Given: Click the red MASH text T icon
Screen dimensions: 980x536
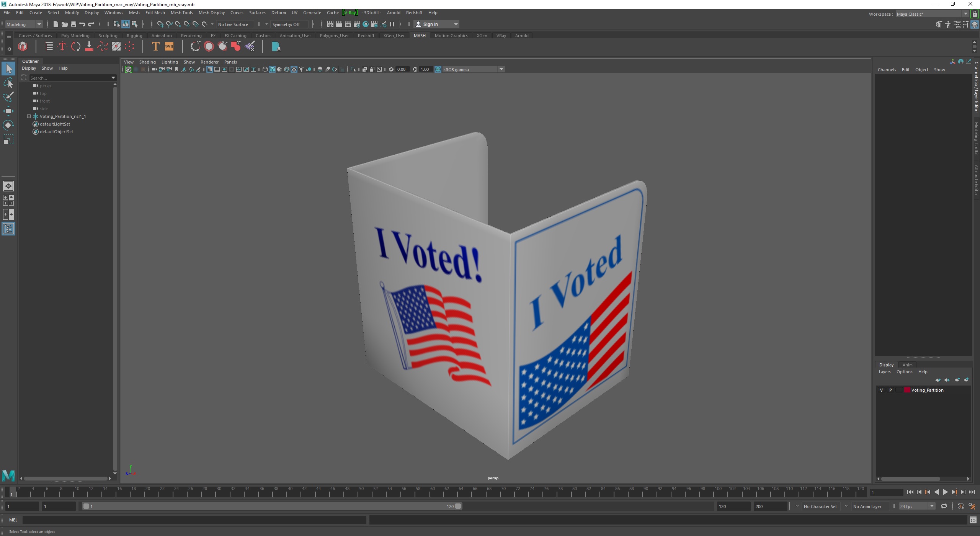Looking at the screenshot, I should pyautogui.click(x=62, y=47).
